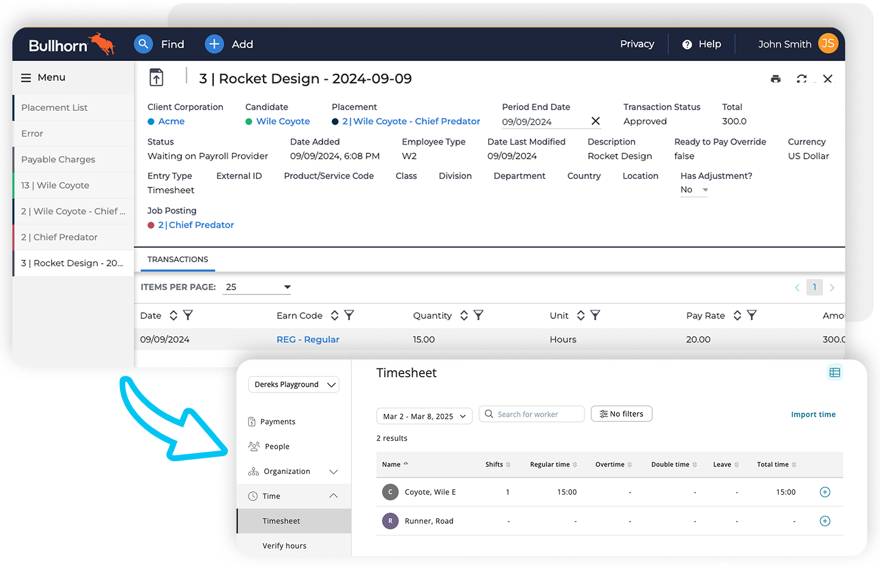Sort by Quantity column arrows
880x588 pixels.
(x=464, y=315)
